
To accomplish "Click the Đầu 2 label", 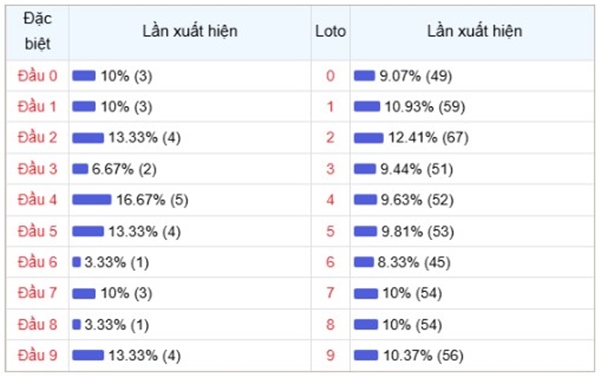I will (38, 137).
